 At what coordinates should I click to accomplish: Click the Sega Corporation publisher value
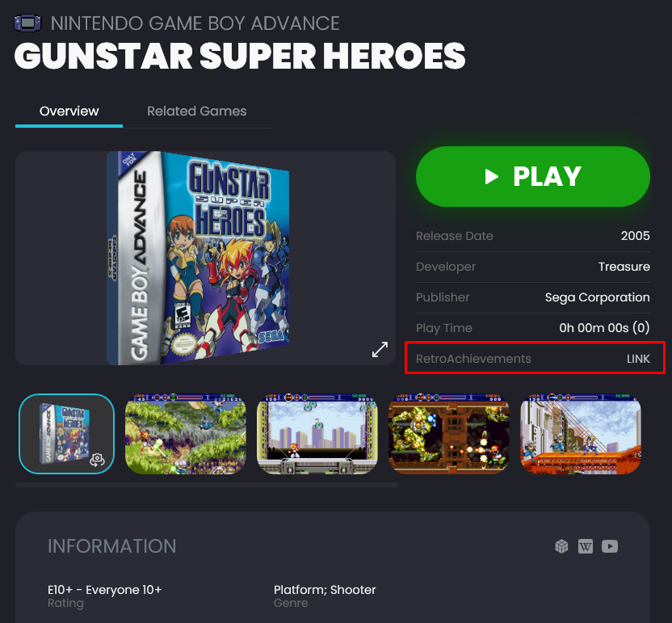(x=597, y=297)
